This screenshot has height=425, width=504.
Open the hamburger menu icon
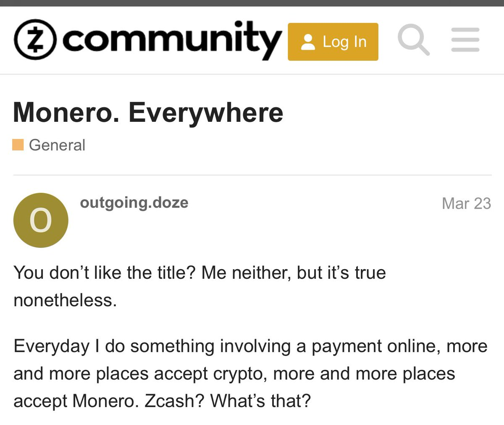[x=465, y=40]
